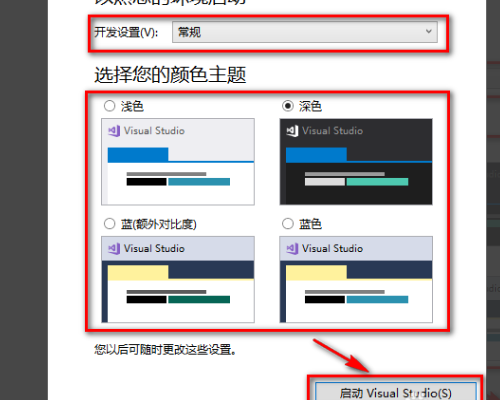The width and height of the screenshot is (500, 400).
Task: Click the light theme preview thumbnail
Action: (x=178, y=161)
